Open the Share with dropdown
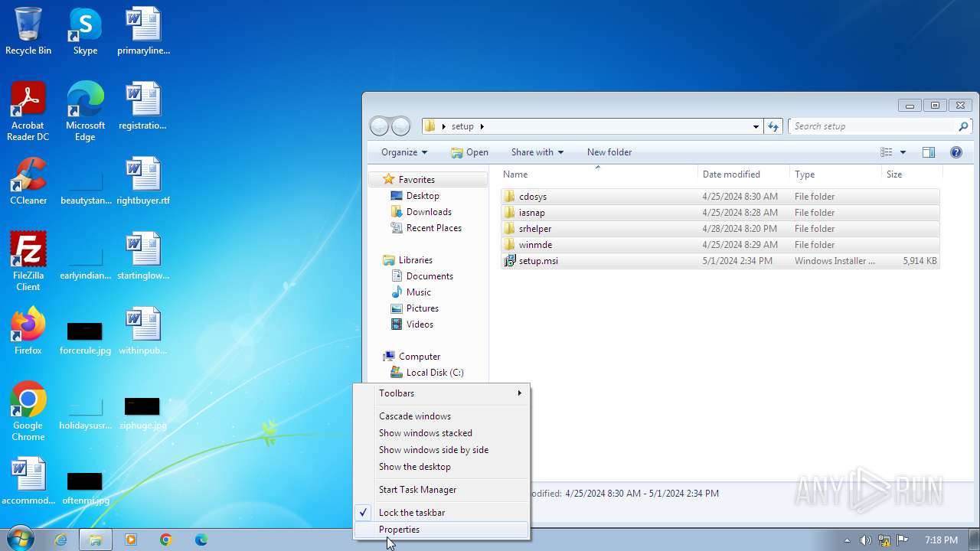Viewport: 980px width, 551px height. point(537,152)
